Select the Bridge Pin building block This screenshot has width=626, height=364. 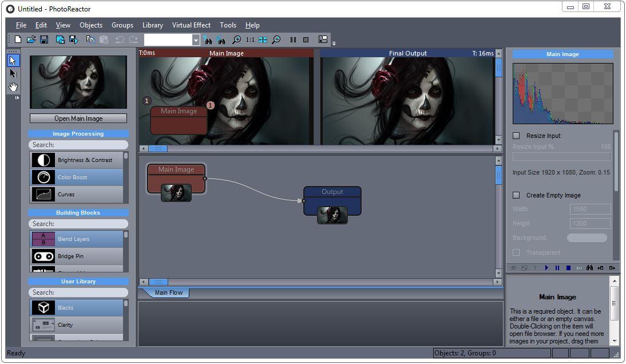pyautogui.click(x=77, y=256)
